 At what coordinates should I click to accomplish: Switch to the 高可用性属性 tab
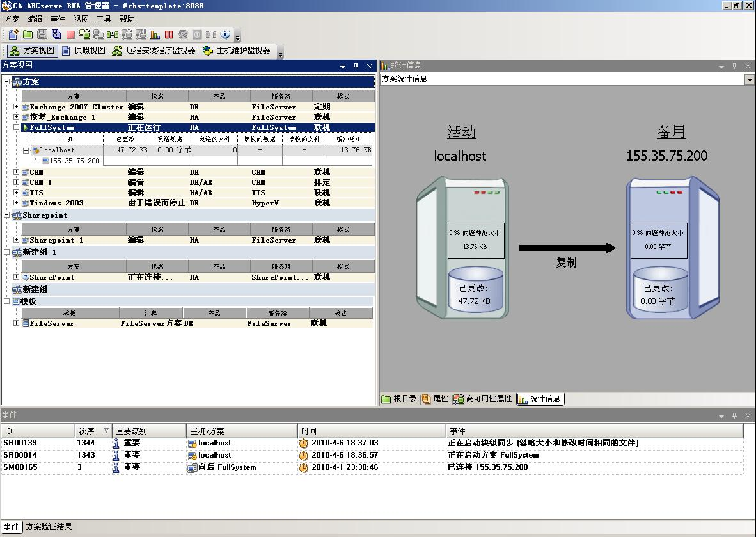coord(484,399)
